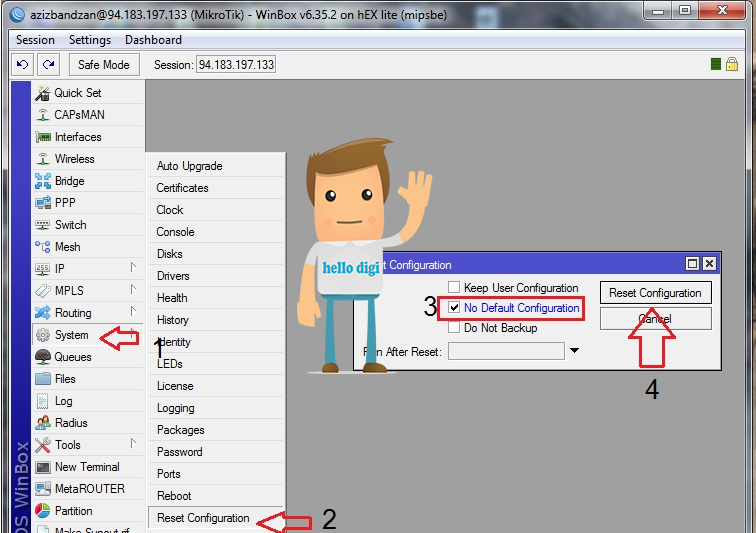Open the Dashboard menu

point(153,40)
